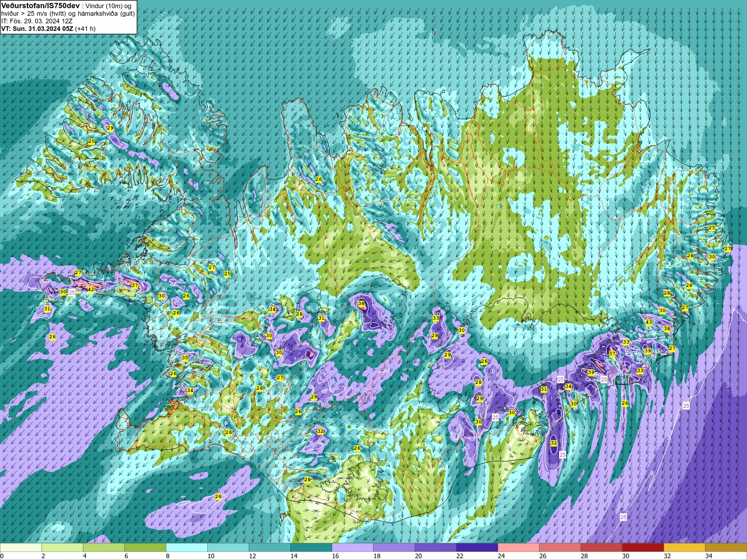Screen dimensions: 747x560
Task: Click the color scale tick label "14"
Action: (294, 556)
